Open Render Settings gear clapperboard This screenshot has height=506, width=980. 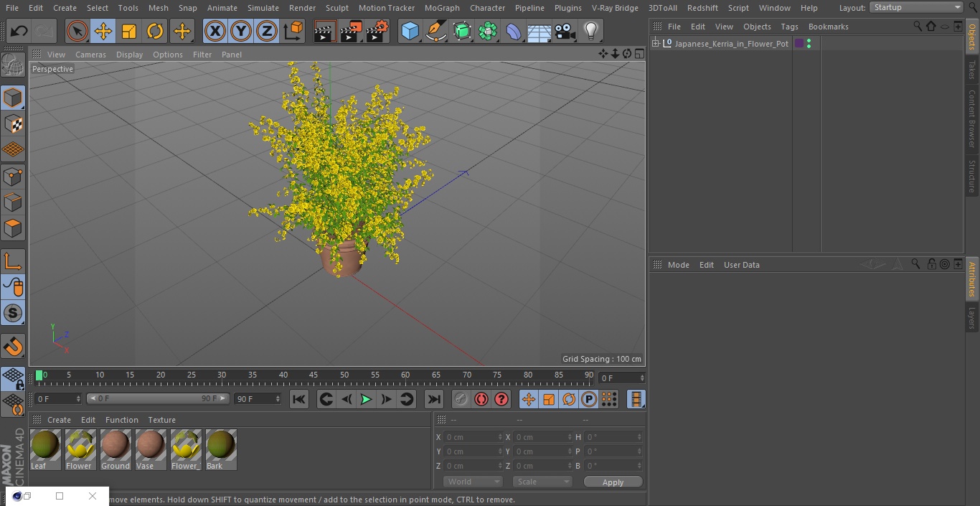pos(377,32)
